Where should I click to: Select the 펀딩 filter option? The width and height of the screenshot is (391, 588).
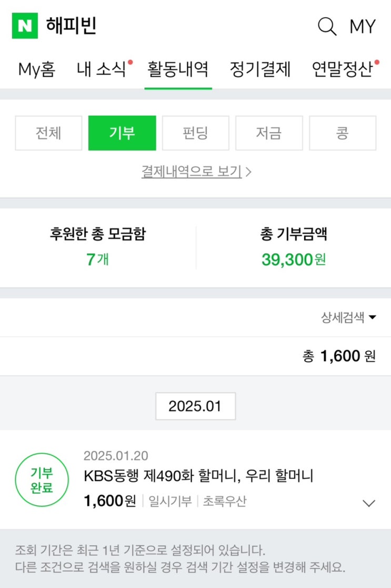coord(195,133)
